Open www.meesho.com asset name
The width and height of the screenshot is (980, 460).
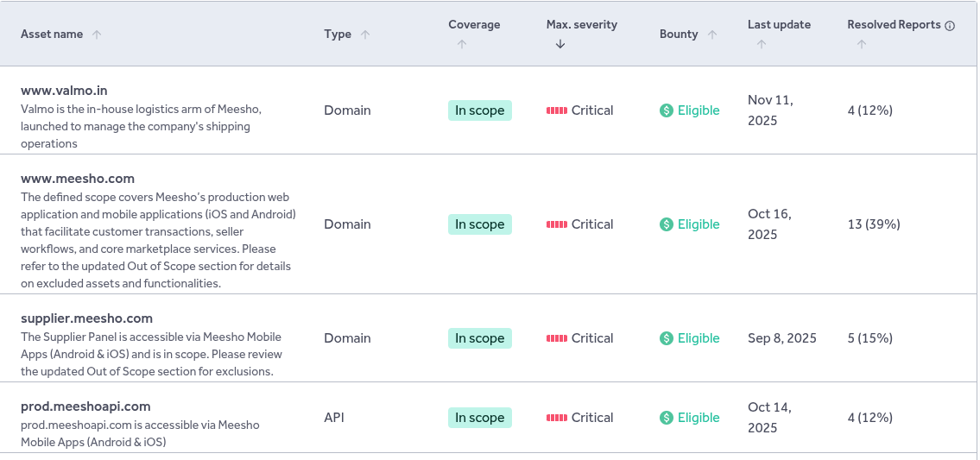pos(78,179)
